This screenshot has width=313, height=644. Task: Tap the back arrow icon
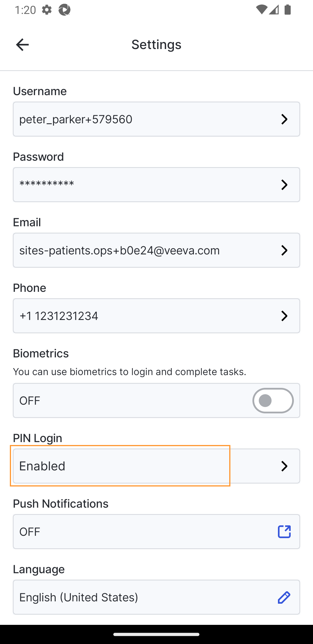point(22,45)
